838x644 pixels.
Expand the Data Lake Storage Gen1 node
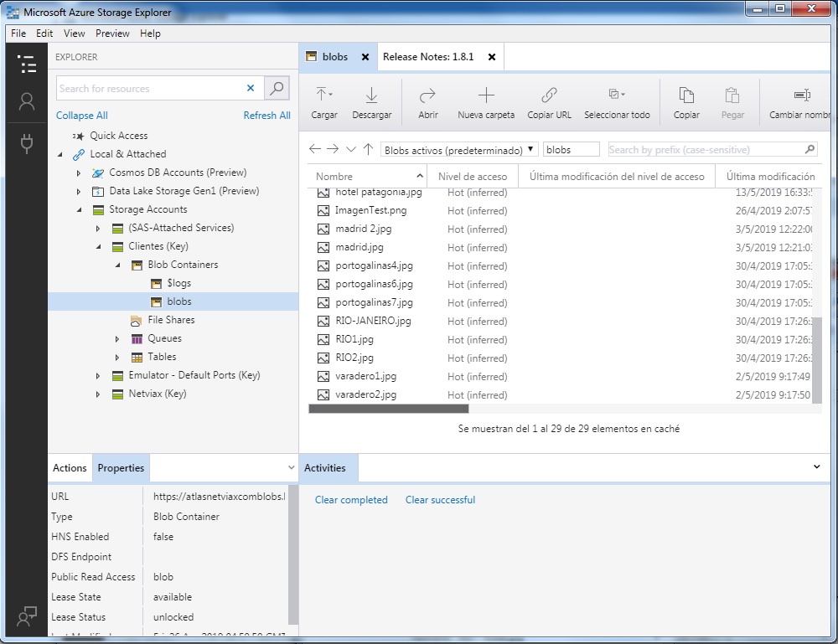79,191
